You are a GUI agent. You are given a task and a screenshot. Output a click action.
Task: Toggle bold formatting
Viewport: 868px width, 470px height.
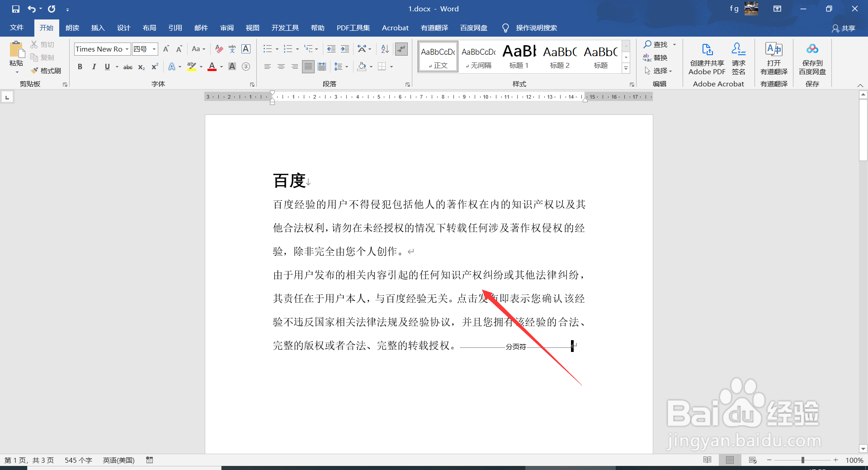point(80,67)
